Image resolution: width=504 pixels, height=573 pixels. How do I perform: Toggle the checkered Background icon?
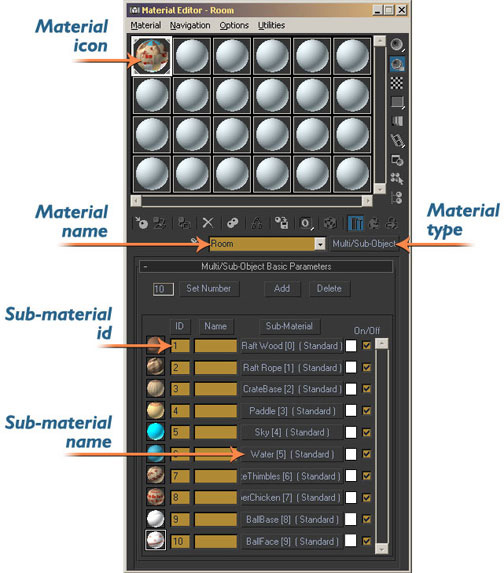pyautogui.click(x=397, y=83)
